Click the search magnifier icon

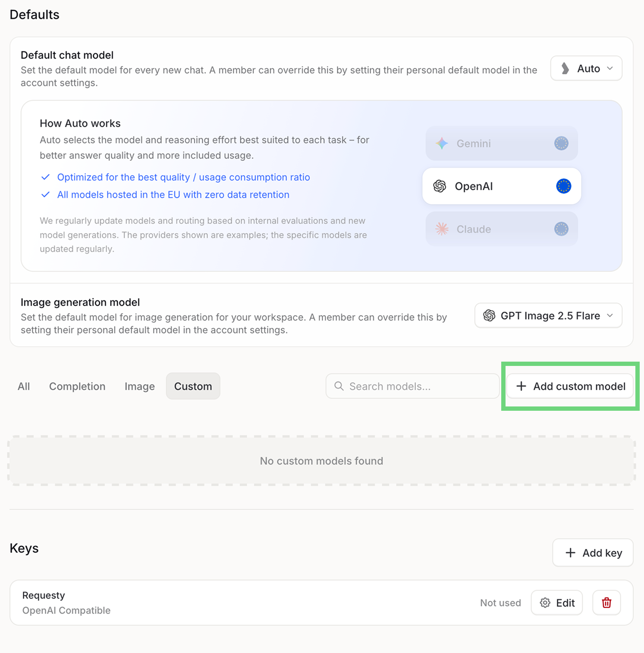(x=339, y=386)
